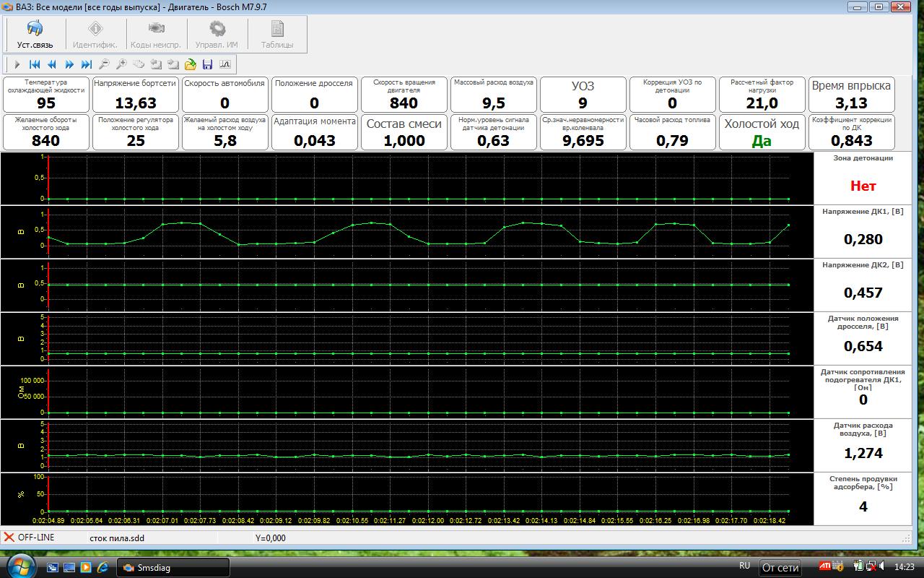
Task: Select the Коррекция УОЗ по детонации tile
Action: tap(673, 95)
